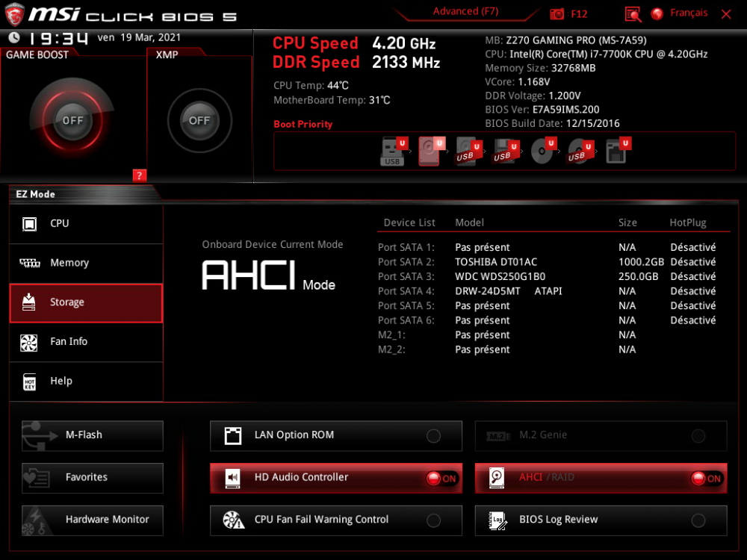
Task: Open the CPU section in sidebar
Action: tap(86, 223)
